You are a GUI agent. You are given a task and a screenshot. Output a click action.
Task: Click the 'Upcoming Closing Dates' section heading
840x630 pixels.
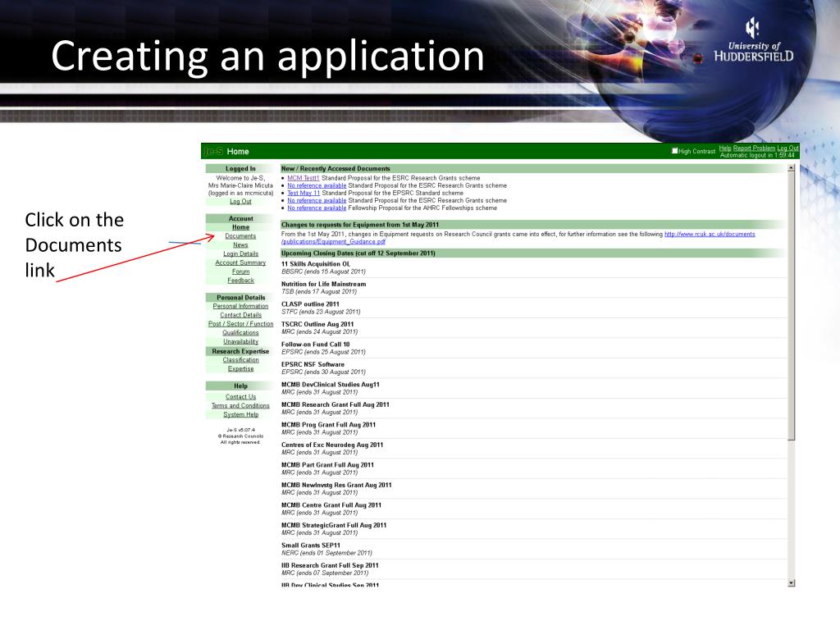pos(358,253)
